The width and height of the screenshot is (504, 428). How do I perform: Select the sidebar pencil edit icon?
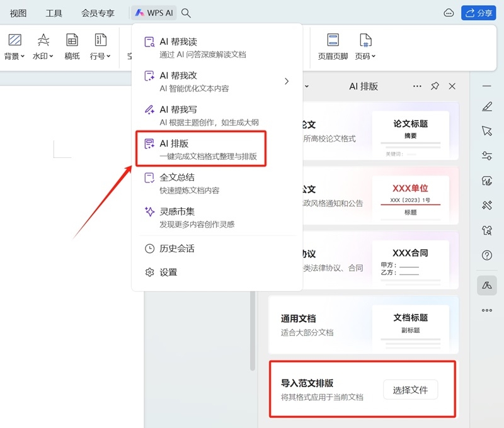(x=486, y=106)
